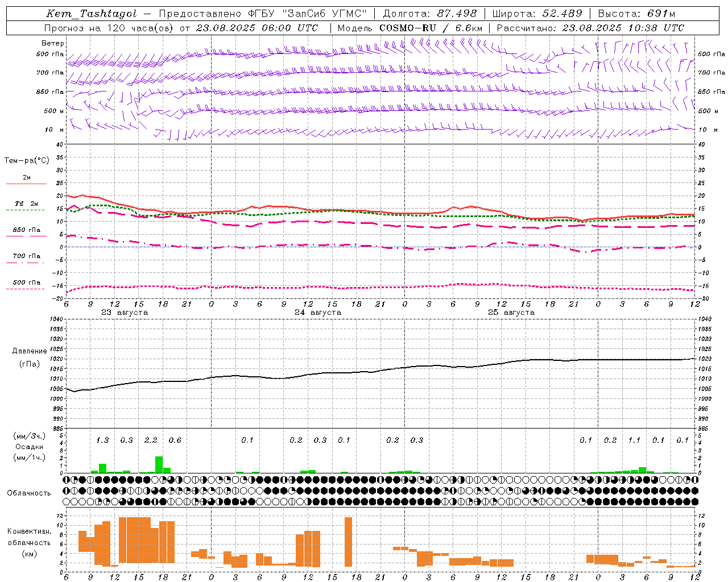
Task: Click the 0.6 precipitation total
Action: [x=175, y=440]
